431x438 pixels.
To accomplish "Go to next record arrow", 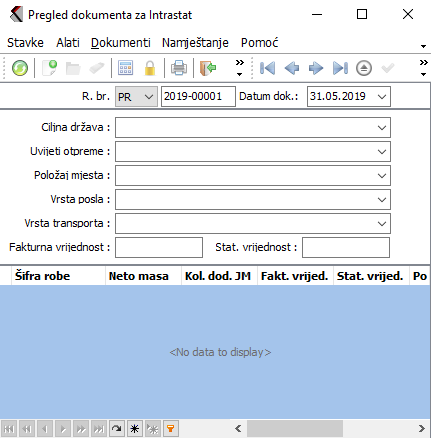I will tap(316, 68).
